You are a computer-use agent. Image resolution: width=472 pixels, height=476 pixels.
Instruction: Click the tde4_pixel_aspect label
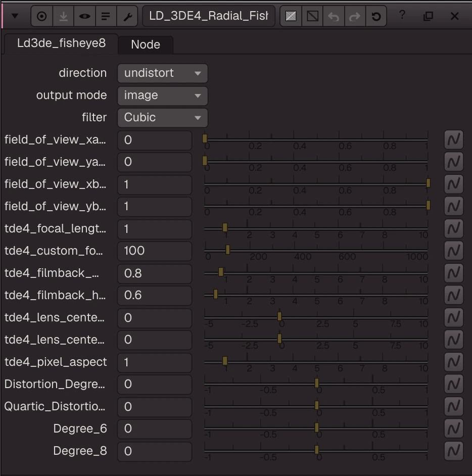tap(56, 362)
